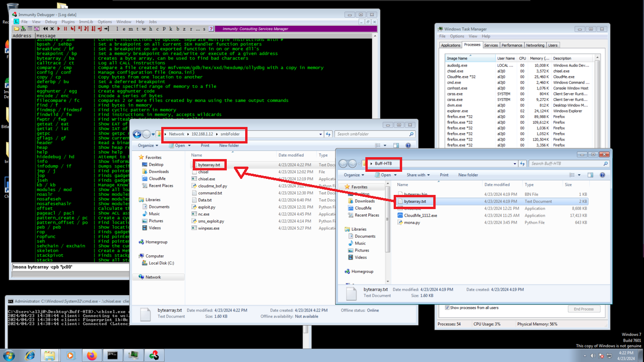The image size is (644, 362).
Task: Click the Close program X icon in Immunity toolbar
Action: pyautogui.click(x=52, y=29)
